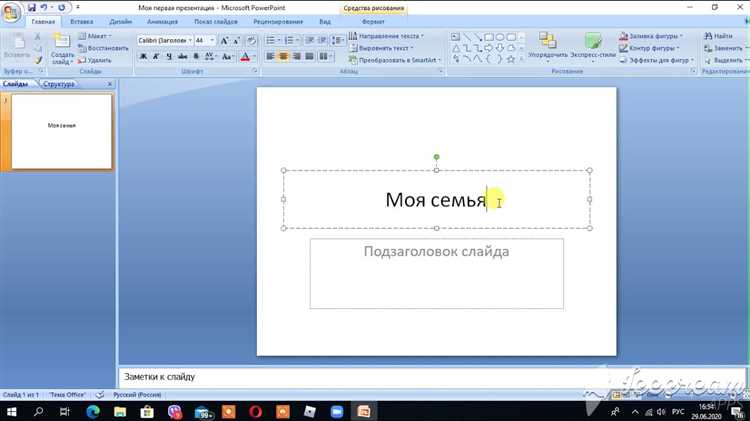
Task: Align text left
Action: click(x=270, y=56)
